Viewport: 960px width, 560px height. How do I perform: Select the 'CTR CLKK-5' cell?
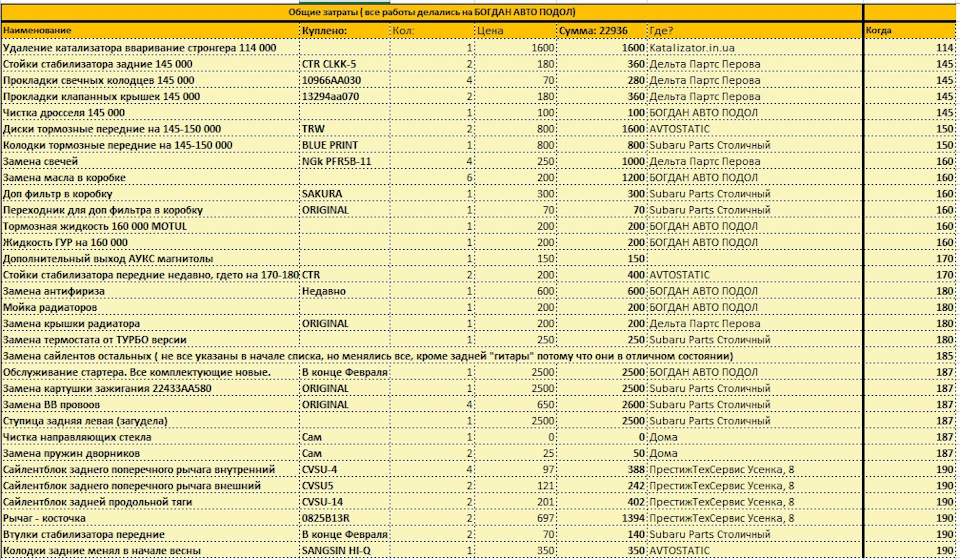click(345, 64)
